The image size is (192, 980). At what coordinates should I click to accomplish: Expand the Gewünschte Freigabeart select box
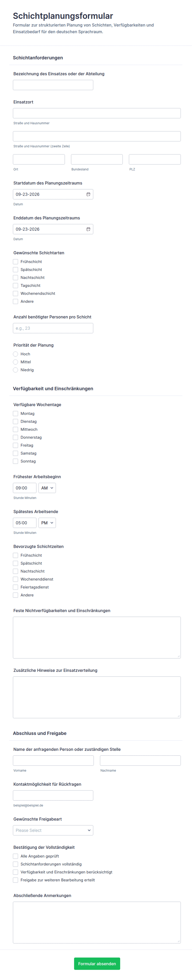click(53, 830)
